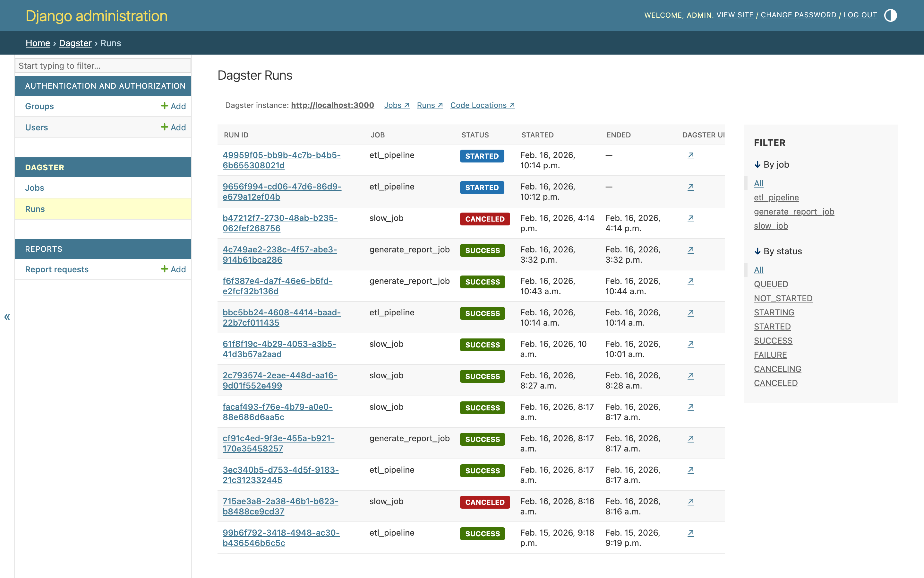Select All in the By status filter
The image size is (924, 578).
click(759, 270)
